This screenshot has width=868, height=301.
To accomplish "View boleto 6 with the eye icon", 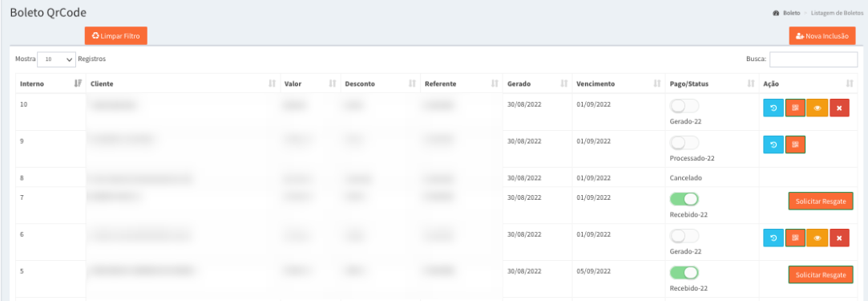I will (817, 238).
